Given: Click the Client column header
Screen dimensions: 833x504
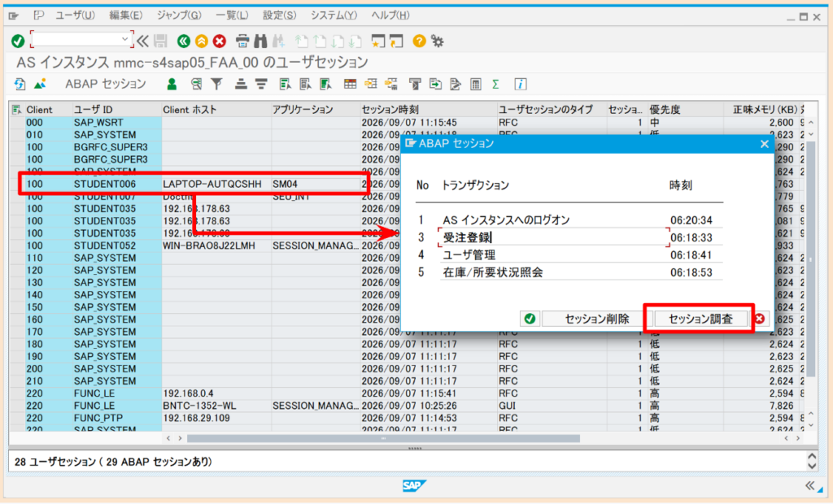Looking at the screenshot, I should click(x=48, y=110).
